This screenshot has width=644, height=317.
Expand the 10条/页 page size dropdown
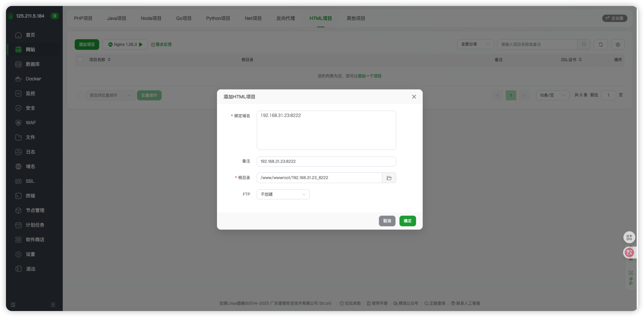(552, 95)
